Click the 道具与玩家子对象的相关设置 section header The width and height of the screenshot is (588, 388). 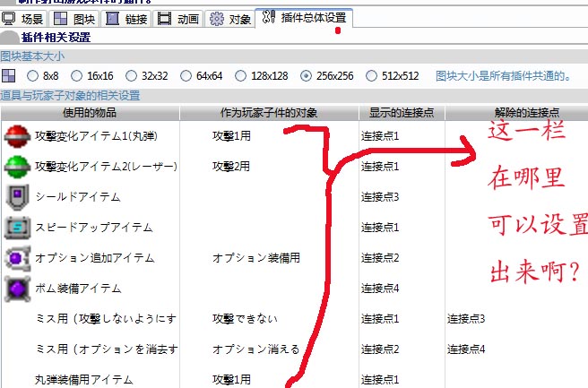click(70, 96)
